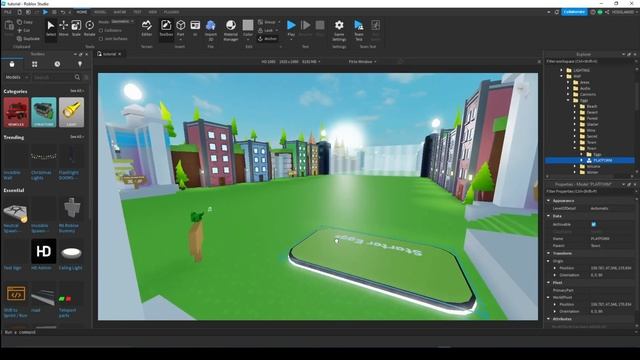This screenshot has height=360, width=640.
Task: Expand the Audio folder arrow
Action: point(568,88)
